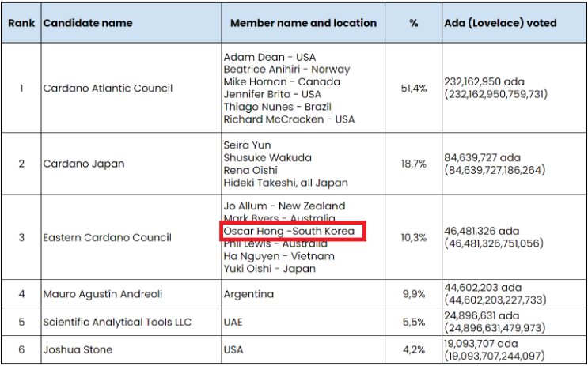This screenshot has height=366, width=588.
Task: Click the Ada (Lovelace) voted header
Action: (x=499, y=24)
